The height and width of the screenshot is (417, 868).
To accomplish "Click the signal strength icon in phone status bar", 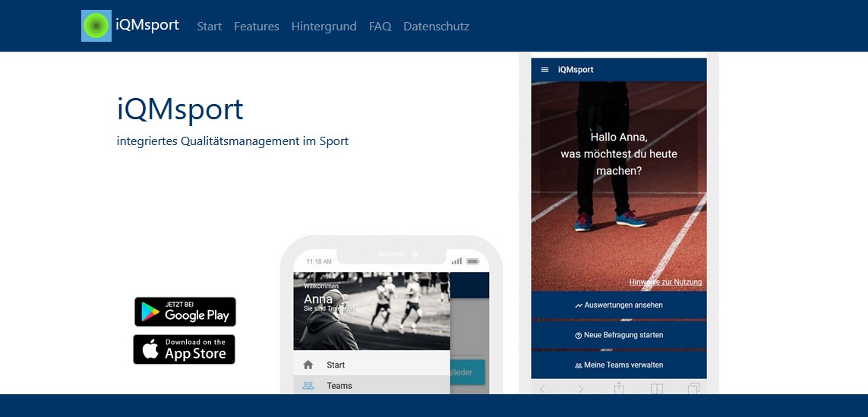I will click(456, 261).
